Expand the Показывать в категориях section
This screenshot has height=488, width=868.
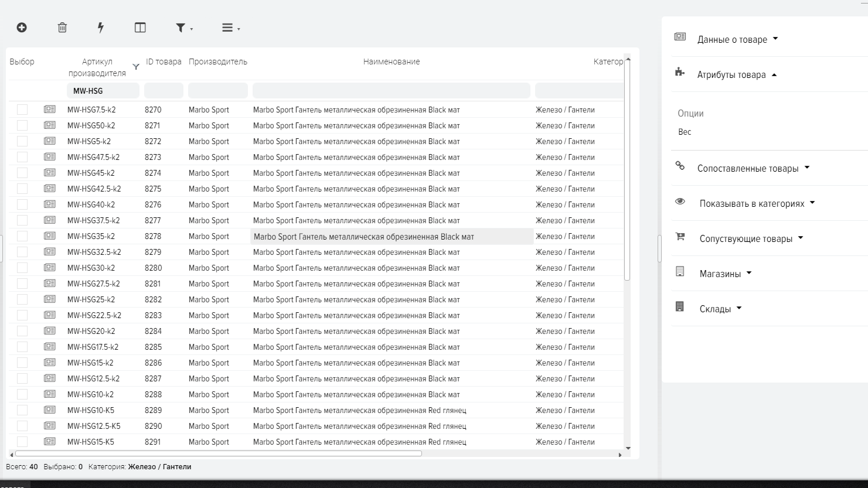(x=757, y=203)
